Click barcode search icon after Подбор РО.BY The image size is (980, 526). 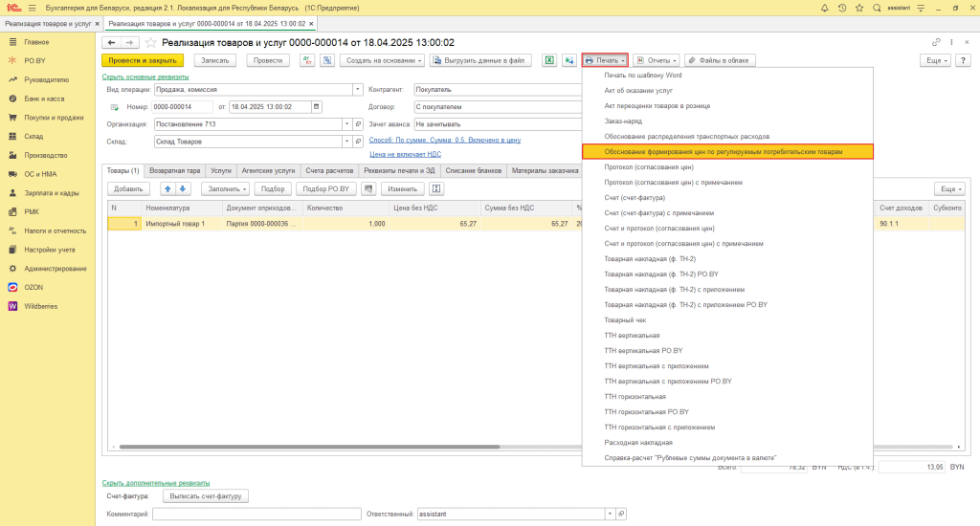click(368, 188)
